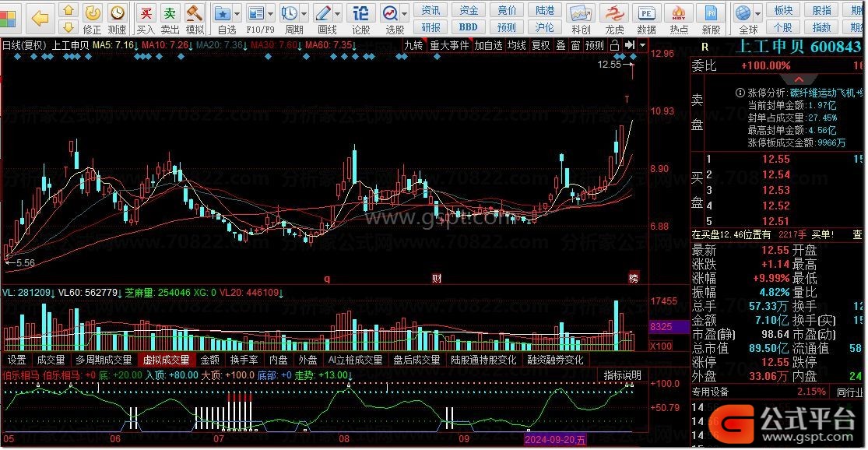
Task: Click the 碳纤维运动飞机 limit-up analysis link
Action: (x=826, y=93)
